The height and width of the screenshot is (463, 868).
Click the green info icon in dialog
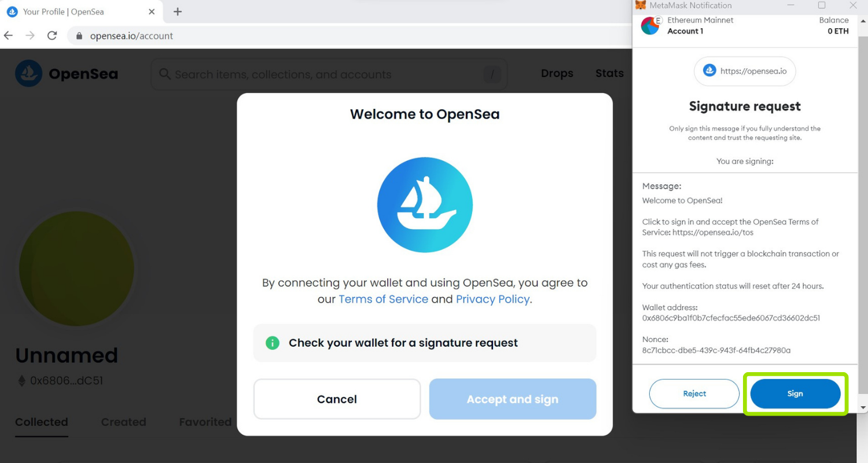click(x=273, y=343)
